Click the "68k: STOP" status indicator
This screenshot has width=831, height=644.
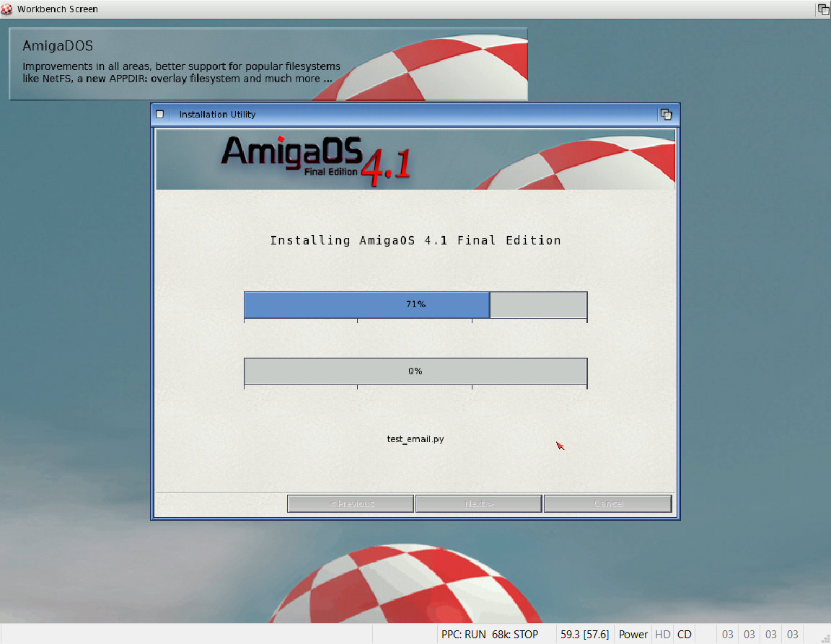(x=515, y=635)
